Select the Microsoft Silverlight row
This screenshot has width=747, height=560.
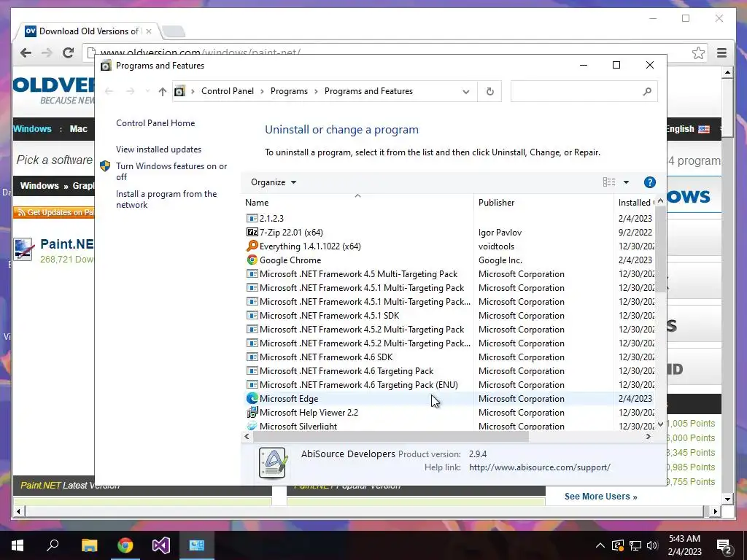pos(450,426)
